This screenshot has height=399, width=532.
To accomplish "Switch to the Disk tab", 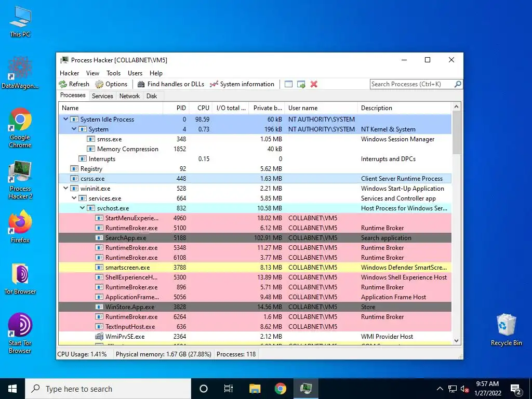I will click(152, 96).
